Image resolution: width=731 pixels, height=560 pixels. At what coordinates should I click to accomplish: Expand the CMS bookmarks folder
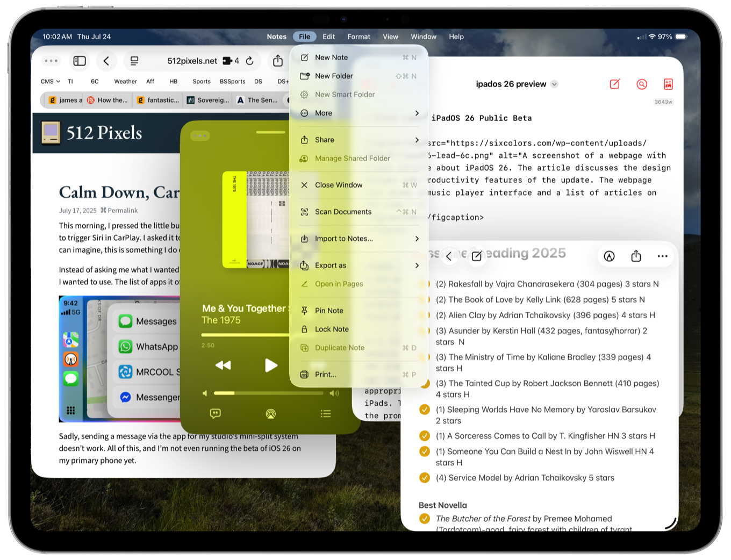click(x=49, y=81)
